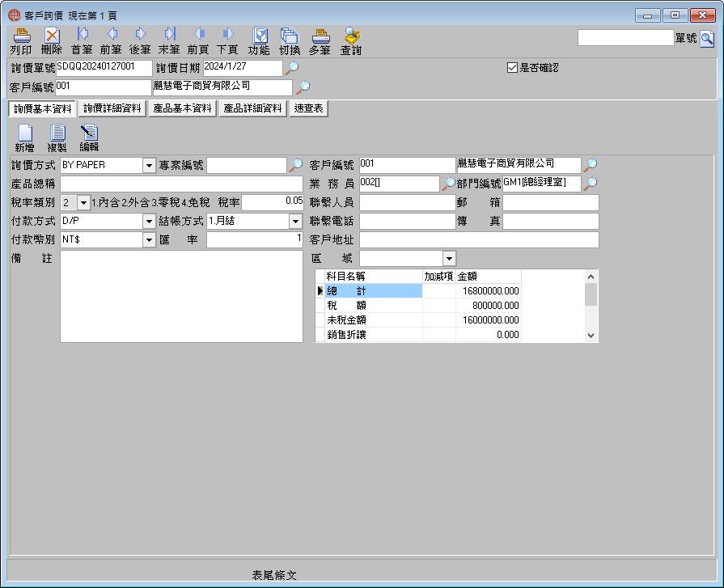
Task: Click the 複製 copy icon
Action: [x=57, y=138]
